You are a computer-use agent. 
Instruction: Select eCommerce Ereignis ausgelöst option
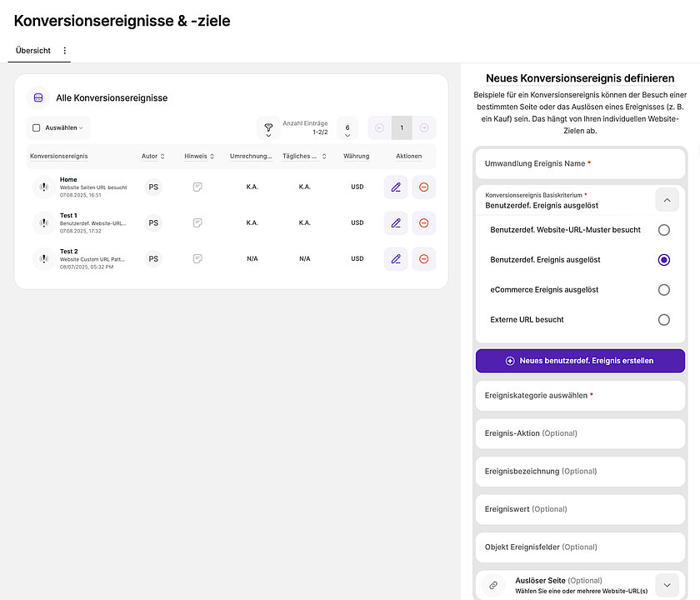664,289
